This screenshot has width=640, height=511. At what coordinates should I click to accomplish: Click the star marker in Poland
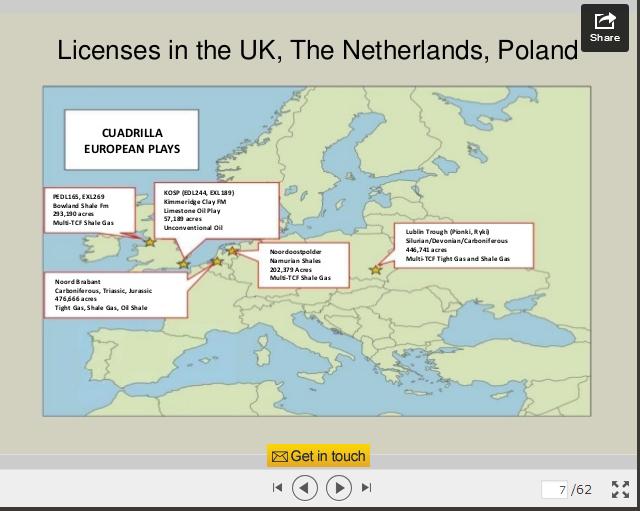376,269
